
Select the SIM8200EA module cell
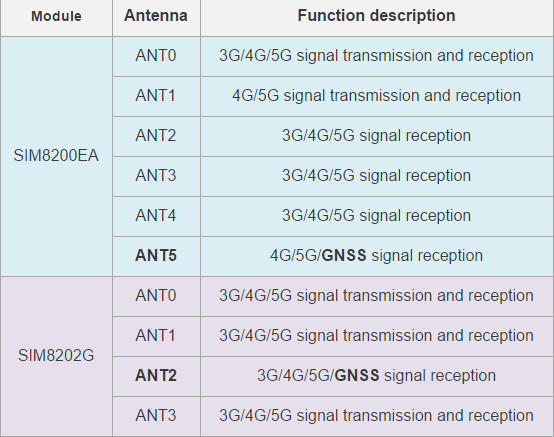[56, 156]
